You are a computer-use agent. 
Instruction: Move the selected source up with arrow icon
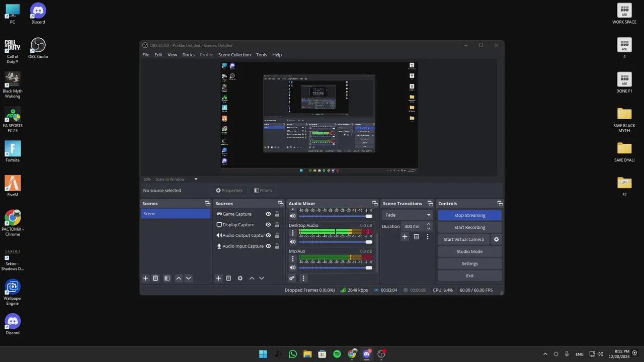[x=252, y=278]
